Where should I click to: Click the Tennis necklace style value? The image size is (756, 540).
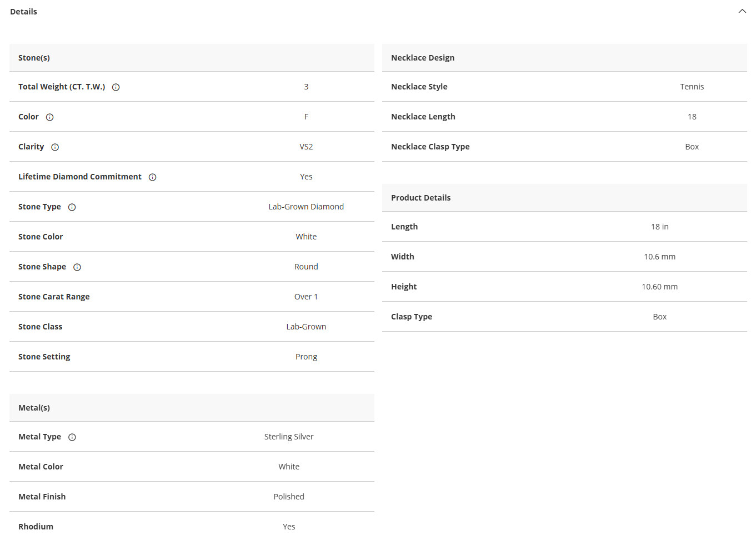pyautogui.click(x=692, y=87)
